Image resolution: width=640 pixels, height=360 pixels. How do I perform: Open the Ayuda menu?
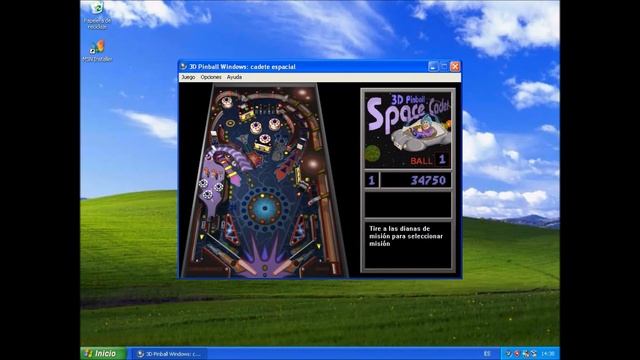coord(234,77)
